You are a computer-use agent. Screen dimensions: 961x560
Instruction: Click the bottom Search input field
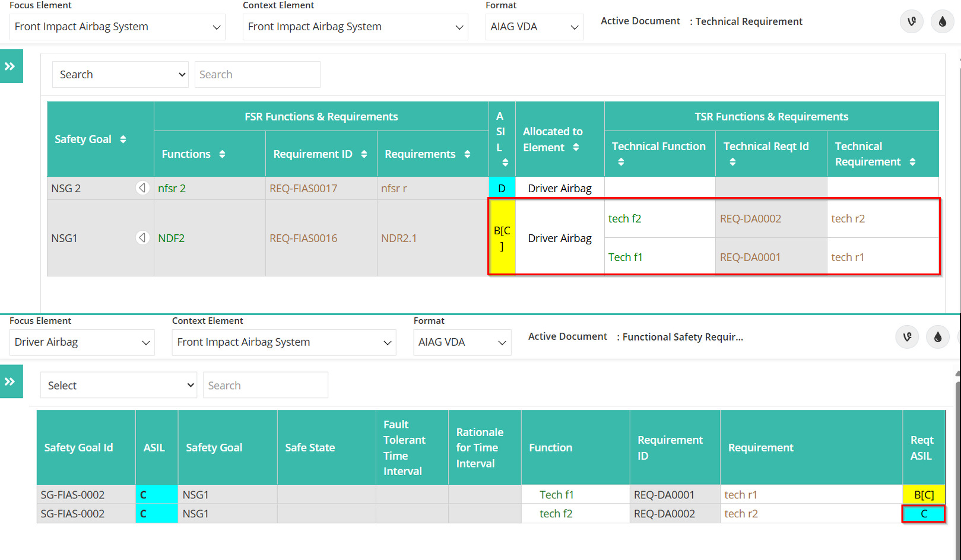click(x=265, y=385)
